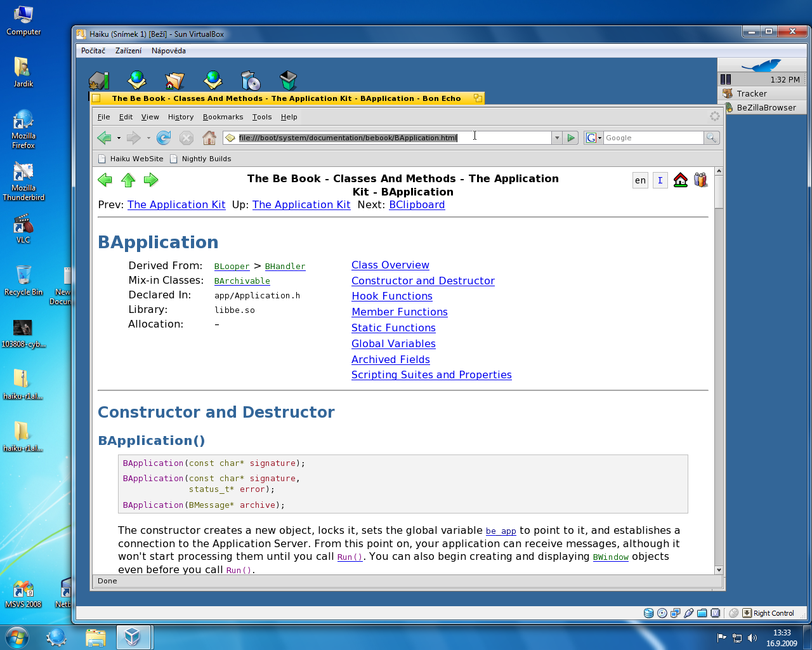Click the green Go arrow beside address bar
Screen dimensions: 812x650
point(571,138)
